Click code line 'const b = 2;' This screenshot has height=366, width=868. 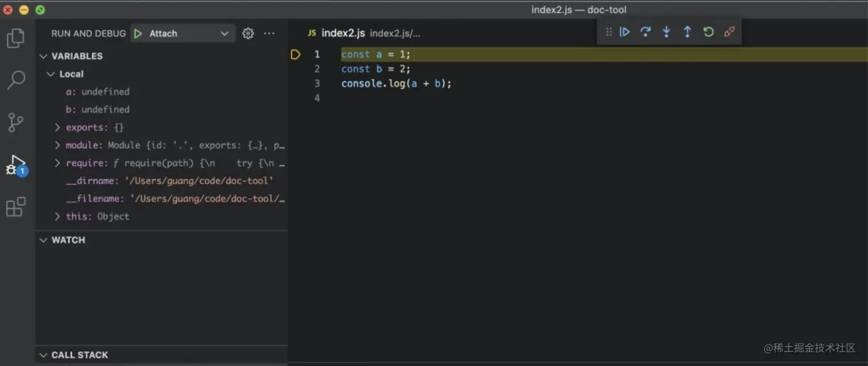[x=376, y=69]
